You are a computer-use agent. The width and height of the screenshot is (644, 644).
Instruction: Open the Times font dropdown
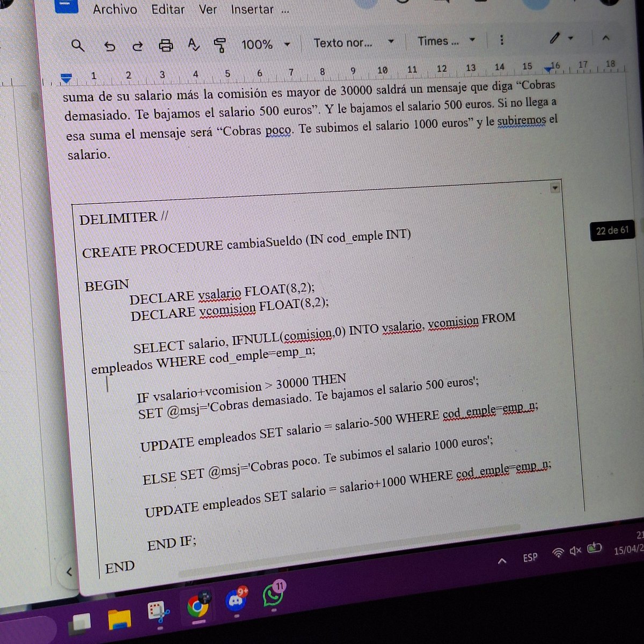pyautogui.click(x=446, y=41)
